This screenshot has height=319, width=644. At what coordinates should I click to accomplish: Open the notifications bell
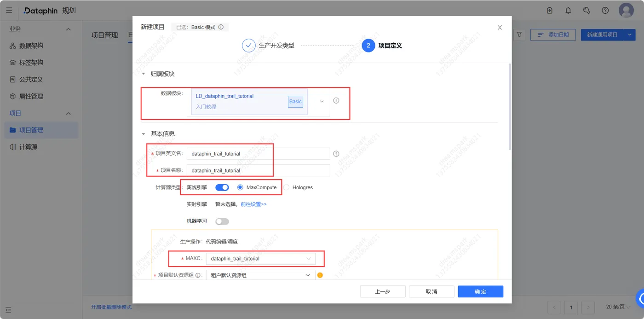pyautogui.click(x=568, y=11)
